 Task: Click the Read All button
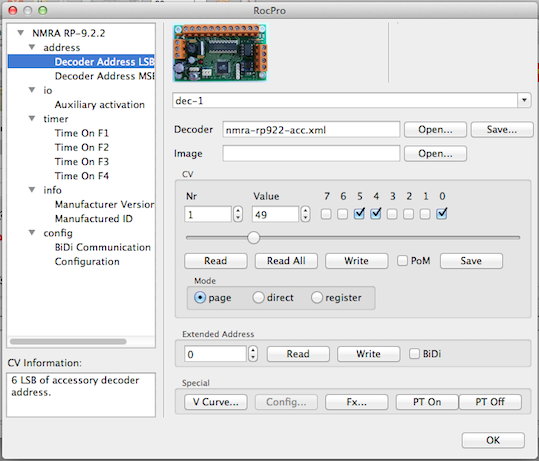[286, 261]
